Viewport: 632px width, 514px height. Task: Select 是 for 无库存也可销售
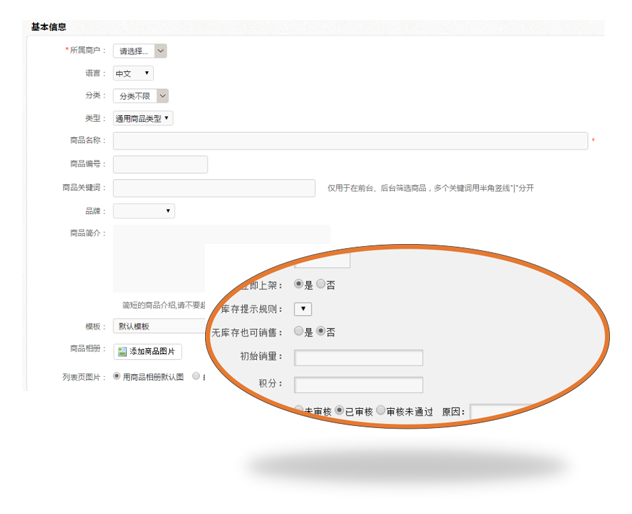pos(298,331)
